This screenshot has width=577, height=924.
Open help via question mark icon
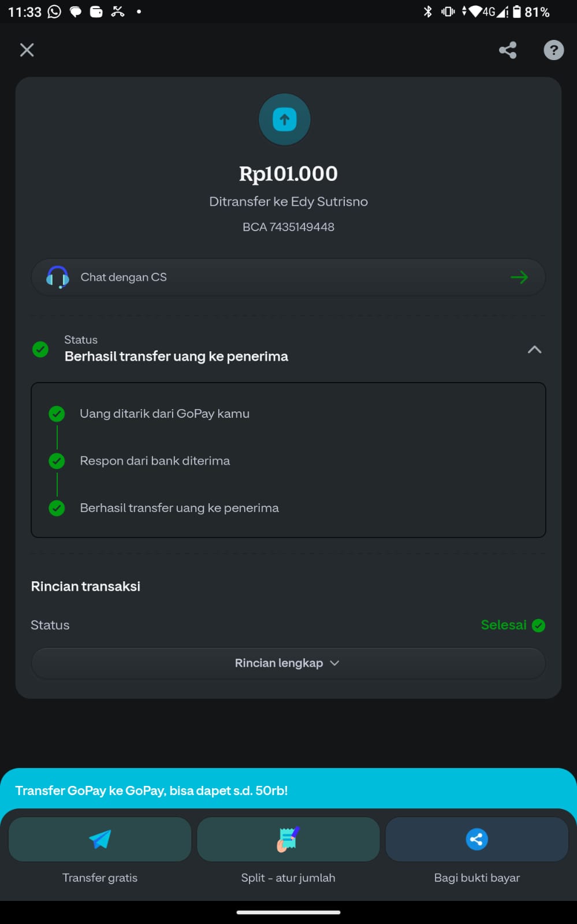click(x=553, y=50)
